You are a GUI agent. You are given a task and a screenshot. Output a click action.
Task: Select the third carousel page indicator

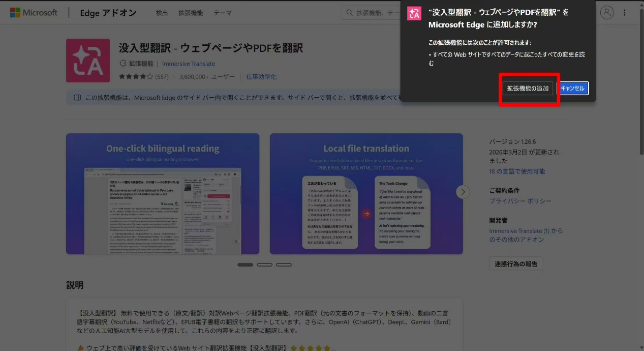(284, 265)
